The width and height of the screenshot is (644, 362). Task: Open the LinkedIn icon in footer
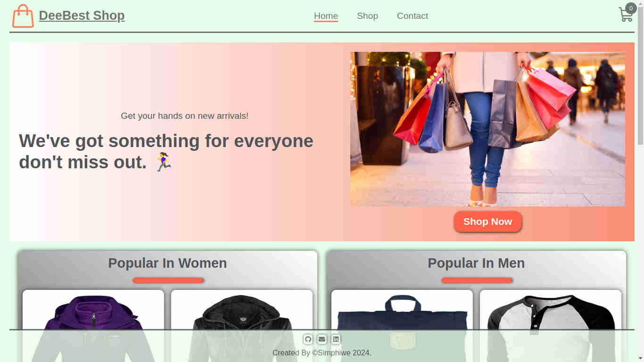tap(336, 339)
